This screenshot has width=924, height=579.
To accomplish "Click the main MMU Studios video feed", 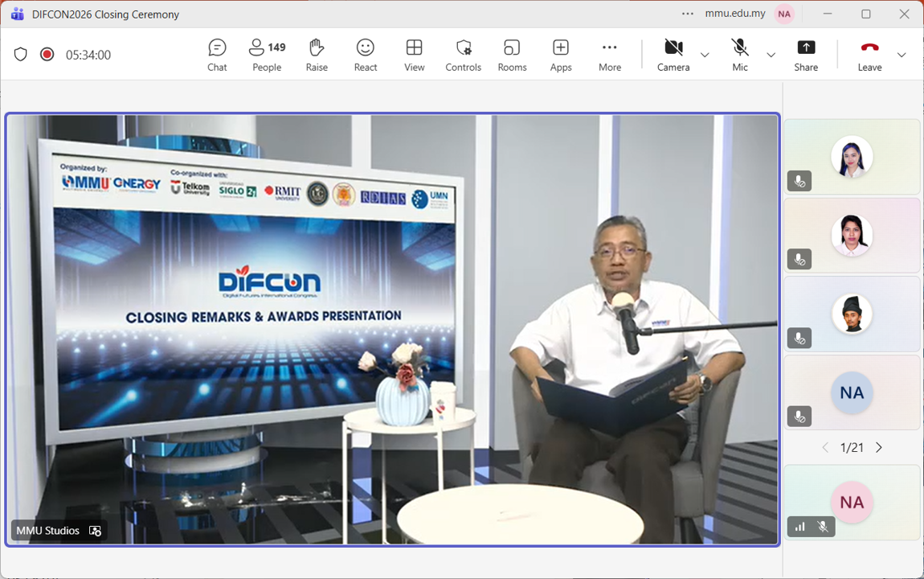I will (x=392, y=330).
